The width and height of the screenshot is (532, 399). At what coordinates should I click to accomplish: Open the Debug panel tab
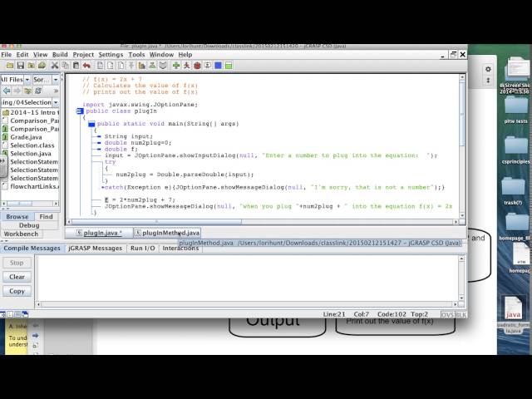click(29, 225)
